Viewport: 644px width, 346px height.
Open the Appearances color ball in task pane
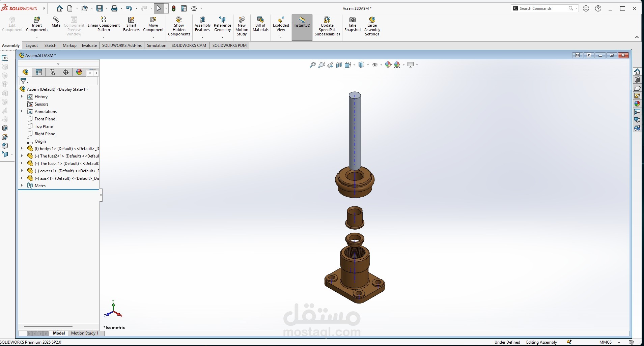coord(637,104)
